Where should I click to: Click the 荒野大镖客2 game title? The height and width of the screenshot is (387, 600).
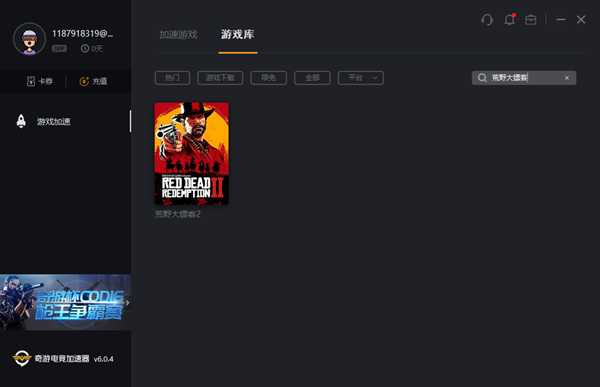(x=178, y=214)
